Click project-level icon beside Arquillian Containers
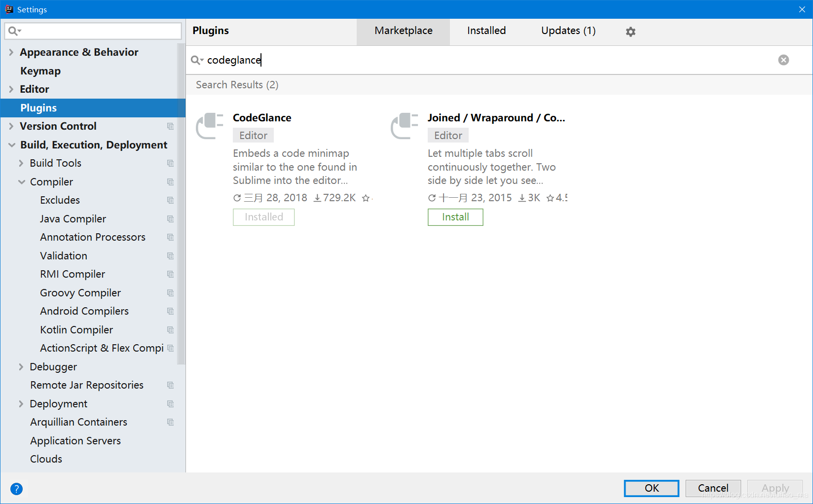Image resolution: width=813 pixels, height=504 pixels. point(170,422)
